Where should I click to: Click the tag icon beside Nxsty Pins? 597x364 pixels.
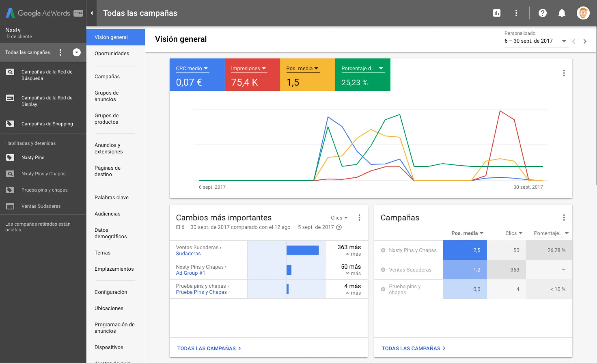pos(10,158)
